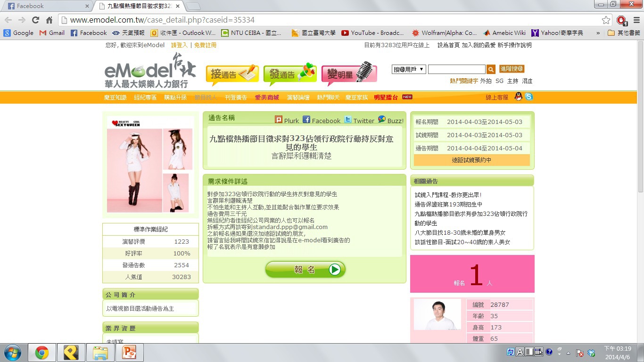This screenshot has width=644, height=362.
Task: Go back with the browser back arrow
Action: pyautogui.click(x=8, y=20)
